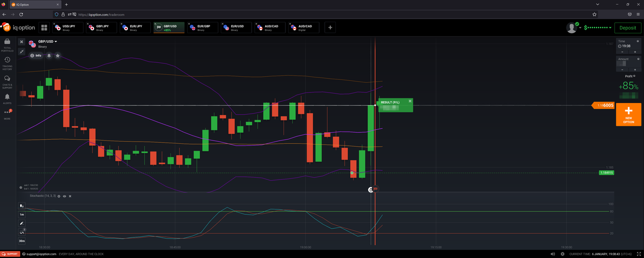Increase trade amount with plus
Image resolution: width=644 pixels, height=258 pixels.
pyautogui.click(x=634, y=70)
